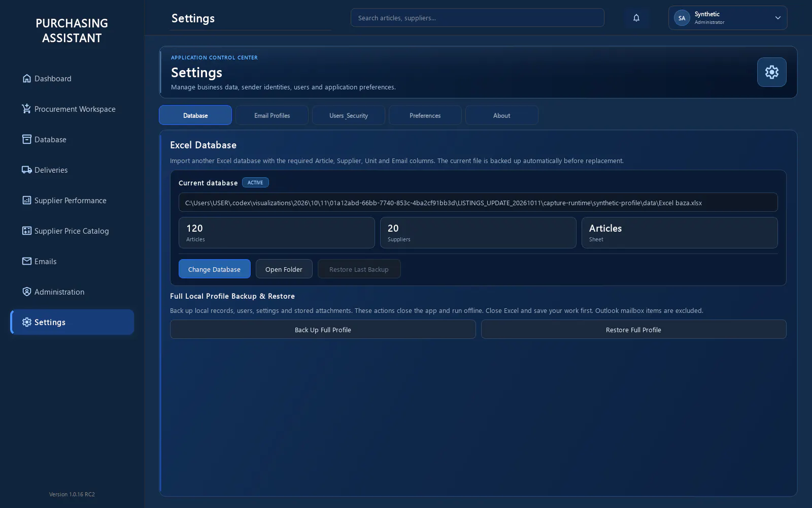Click the APPLICATION CONTROL CENTER label
The width and height of the screenshot is (812, 508).
[214, 57]
